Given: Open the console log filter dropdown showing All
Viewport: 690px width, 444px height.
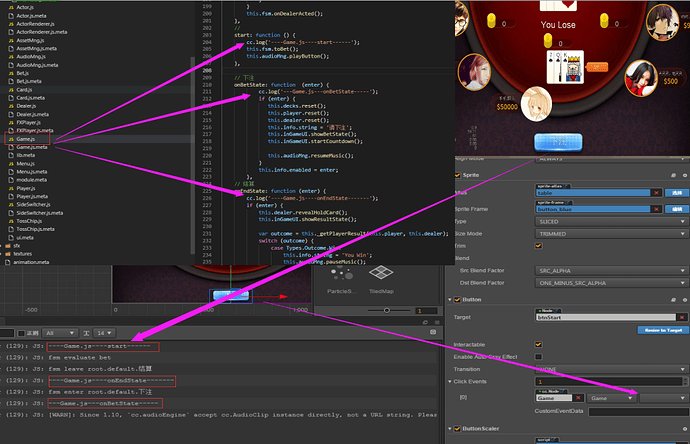Looking at the screenshot, I should point(60,333).
